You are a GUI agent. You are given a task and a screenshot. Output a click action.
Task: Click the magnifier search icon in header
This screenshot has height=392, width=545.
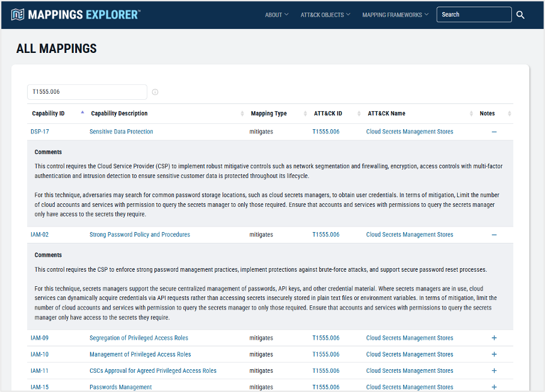[x=520, y=15]
